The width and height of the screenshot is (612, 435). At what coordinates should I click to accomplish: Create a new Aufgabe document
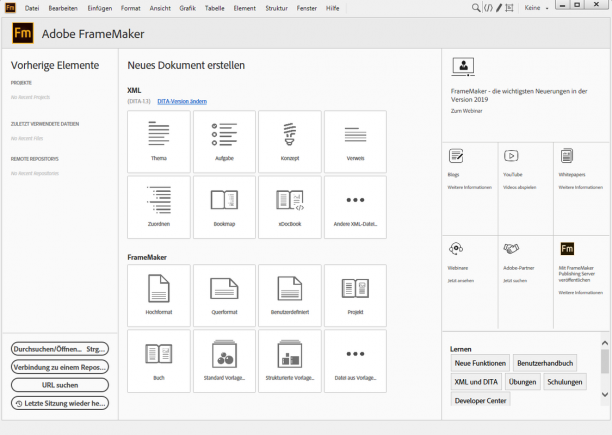(x=224, y=141)
